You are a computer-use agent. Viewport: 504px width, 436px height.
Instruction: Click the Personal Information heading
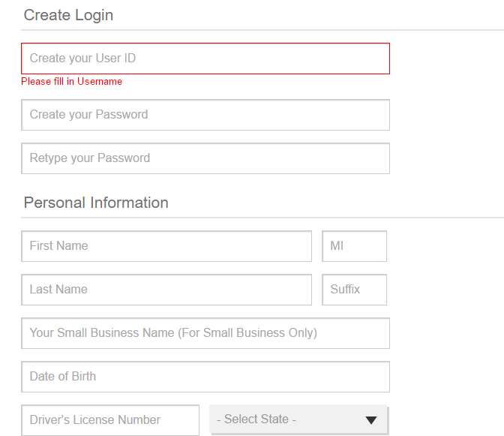coord(96,203)
